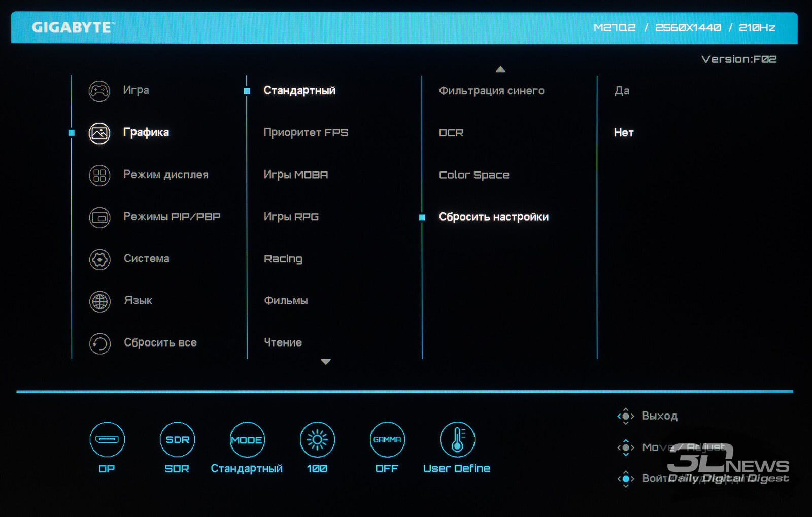
Task: Click the Графика picture icon
Action: point(99,133)
